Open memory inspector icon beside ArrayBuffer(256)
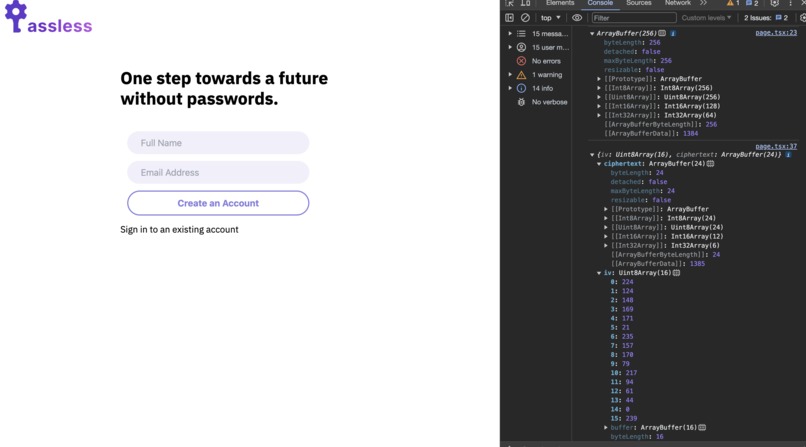The height and width of the screenshot is (447, 806). (x=662, y=33)
